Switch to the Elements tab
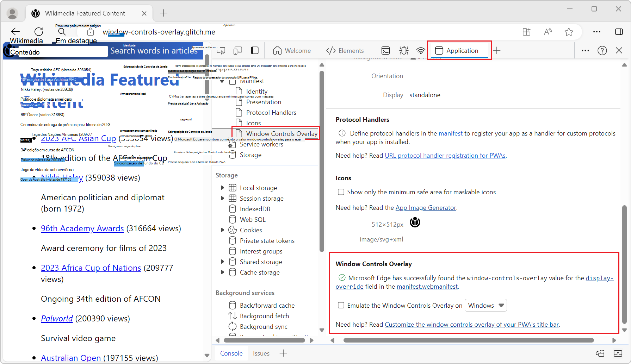 pyautogui.click(x=345, y=51)
